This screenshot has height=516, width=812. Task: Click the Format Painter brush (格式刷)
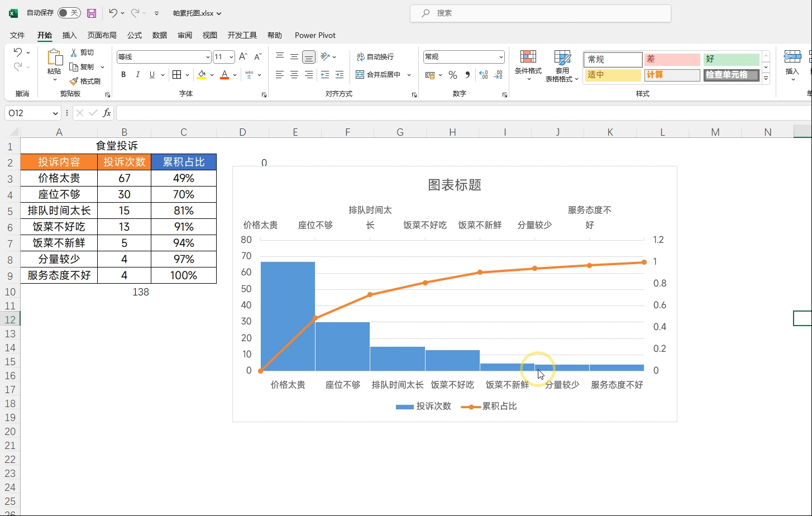(x=85, y=81)
